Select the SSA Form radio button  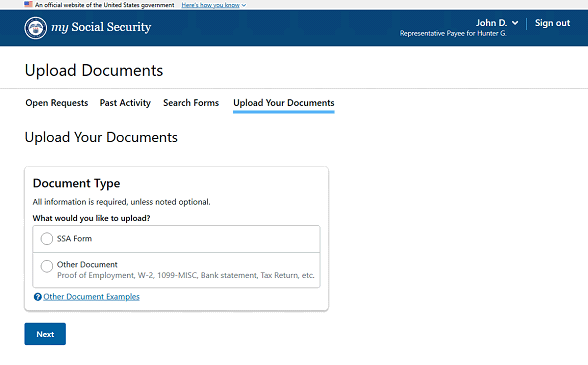point(47,239)
